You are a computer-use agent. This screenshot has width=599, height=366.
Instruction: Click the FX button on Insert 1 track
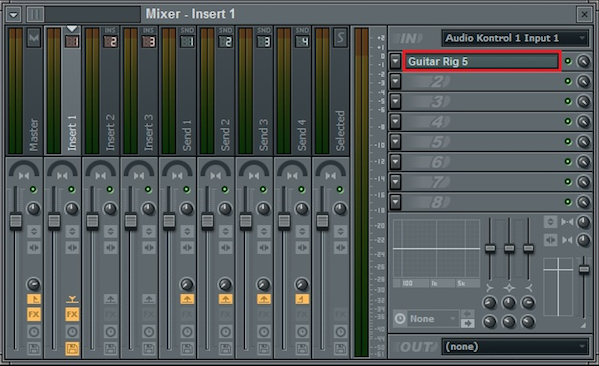coord(72,314)
